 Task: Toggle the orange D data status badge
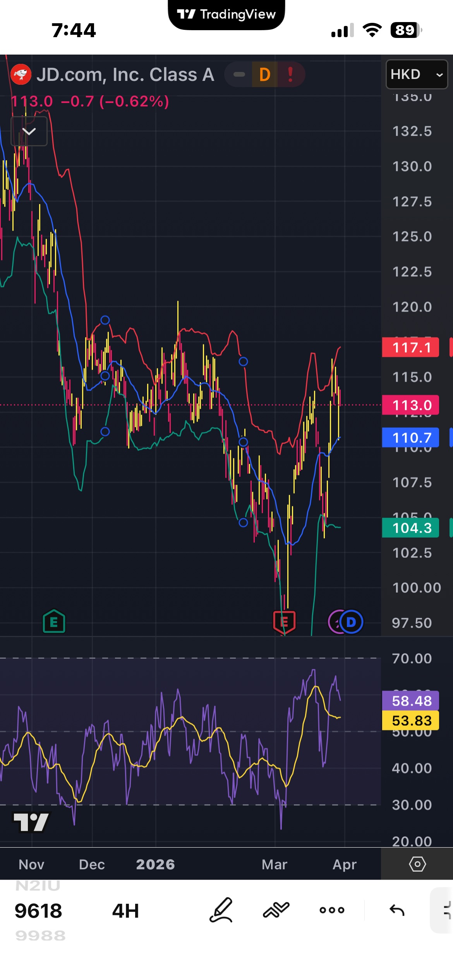[265, 74]
